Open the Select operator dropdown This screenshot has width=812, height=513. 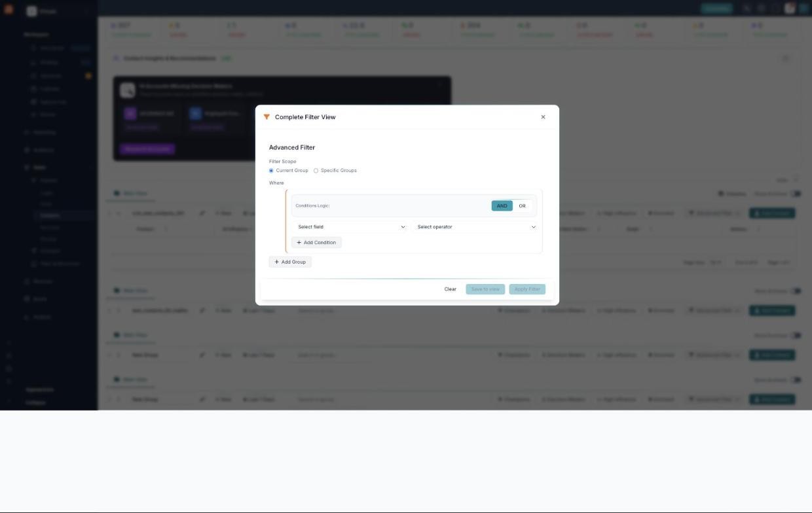477,227
